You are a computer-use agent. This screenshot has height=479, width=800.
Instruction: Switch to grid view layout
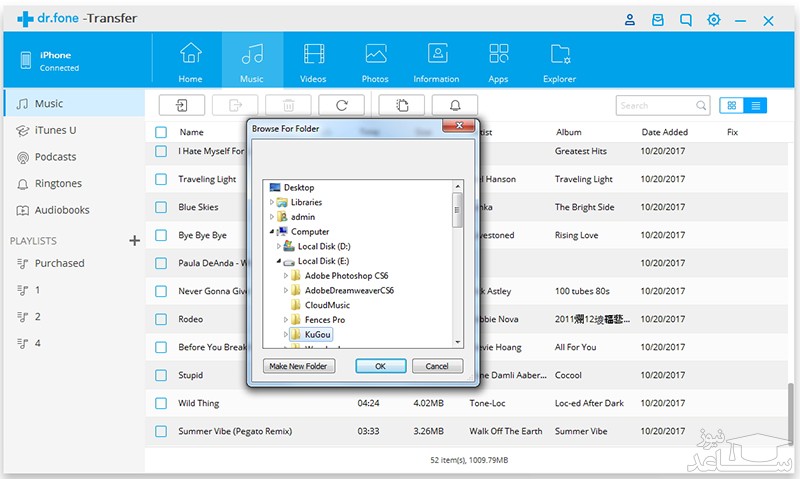732,105
